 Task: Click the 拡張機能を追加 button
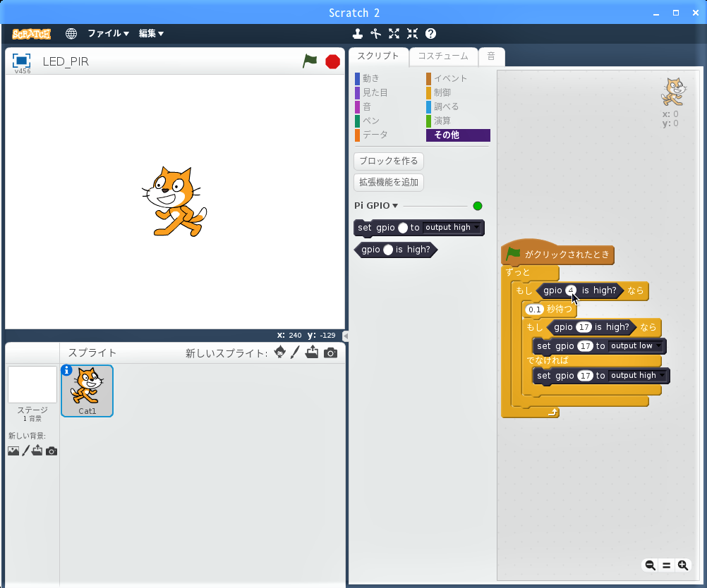(x=389, y=183)
